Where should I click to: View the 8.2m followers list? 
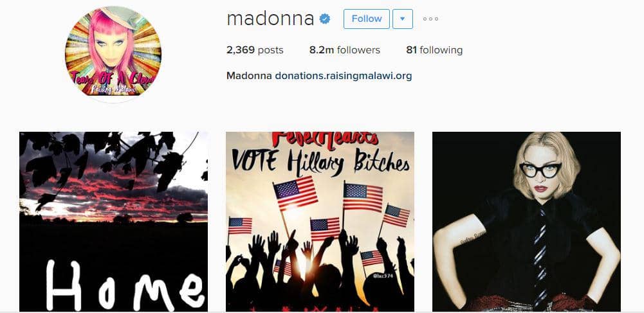pos(345,50)
